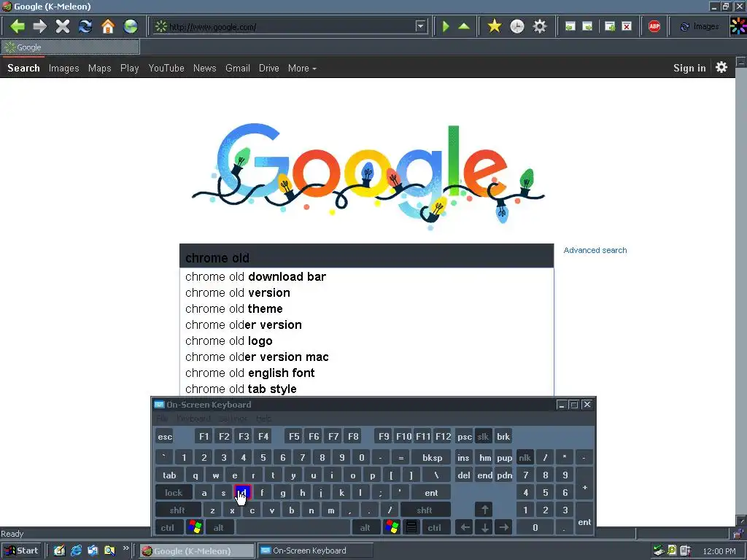Viewport: 747px width, 560px height.
Task: Click the left arrow key on keyboard
Action: [x=465, y=528]
